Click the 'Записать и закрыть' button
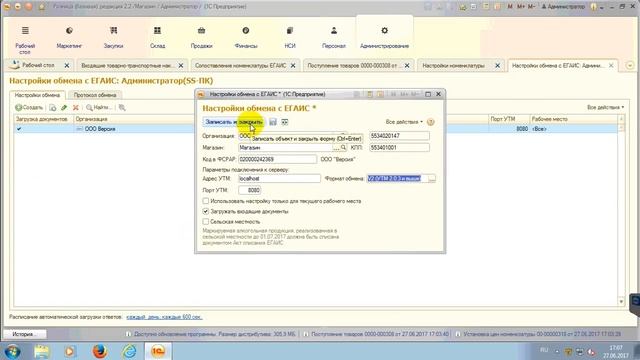This screenshot has width=640, height=360. click(x=234, y=122)
